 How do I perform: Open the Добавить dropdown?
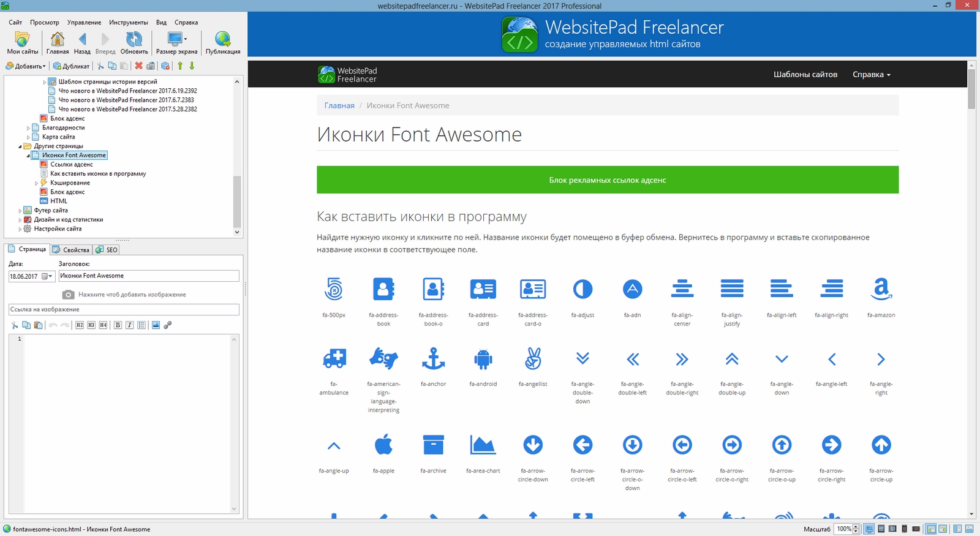pyautogui.click(x=26, y=66)
